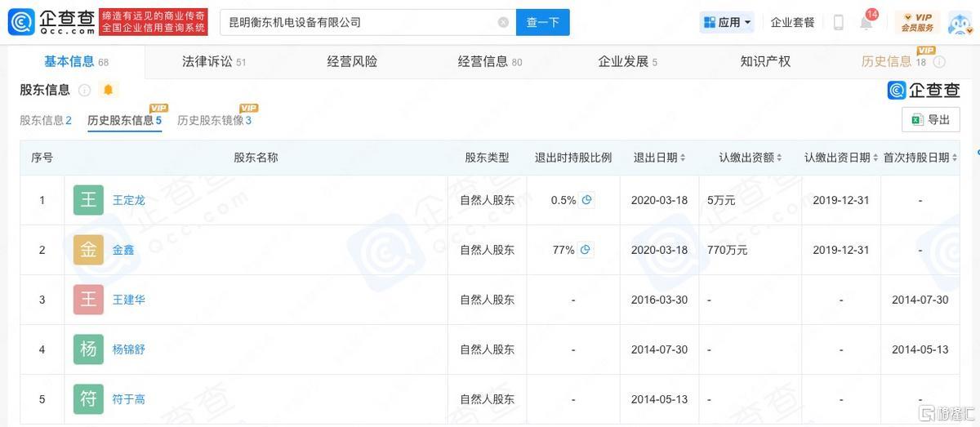The width and height of the screenshot is (980, 427).
Task: Click the Qcc logo icon
Action: pyautogui.click(x=22, y=22)
